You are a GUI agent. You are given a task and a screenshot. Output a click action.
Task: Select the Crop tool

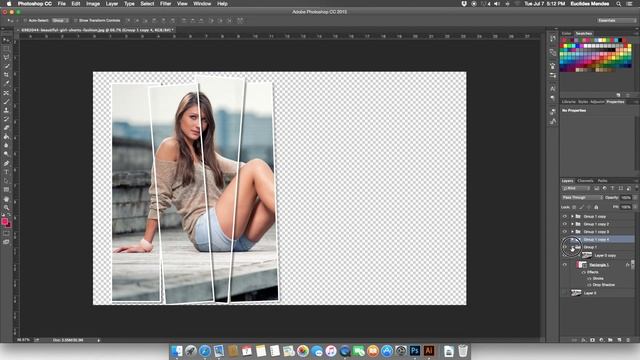coord(6,75)
